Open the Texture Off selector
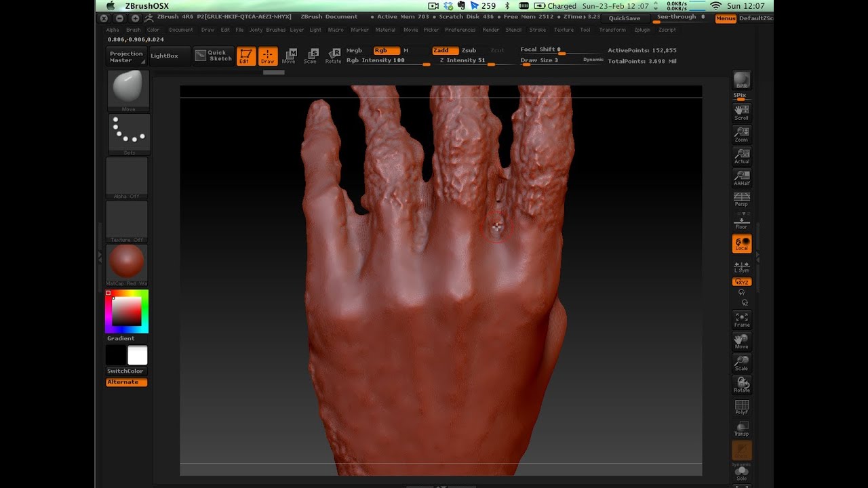The height and width of the screenshot is (488, 868). pyautogui.click(x=127, y=221)
